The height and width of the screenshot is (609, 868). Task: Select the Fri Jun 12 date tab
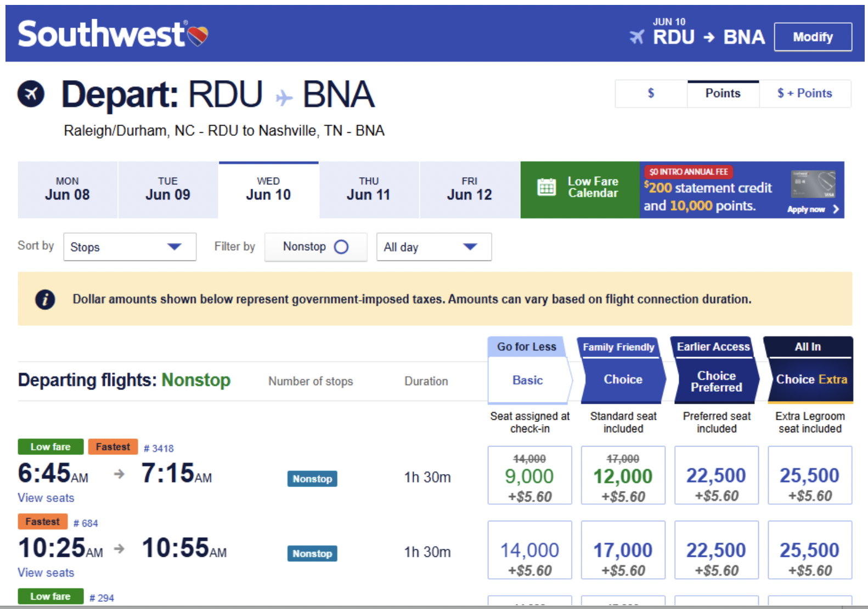point(469,189)
